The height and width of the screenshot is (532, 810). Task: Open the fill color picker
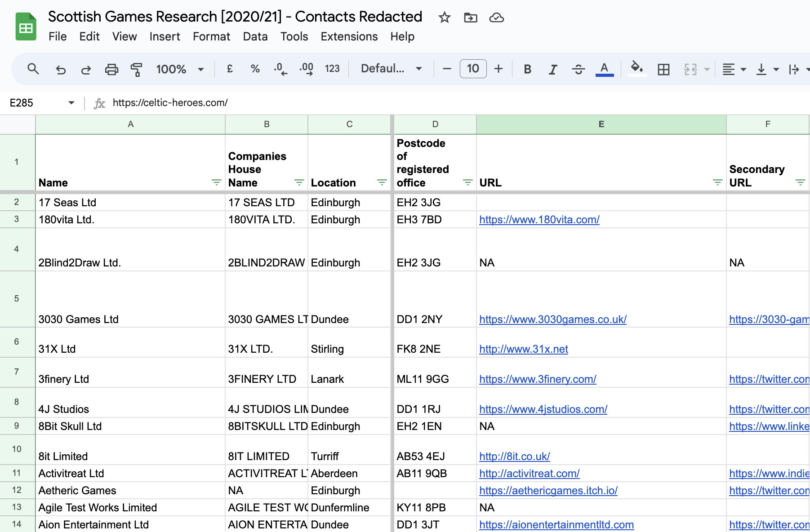(637, 69)
